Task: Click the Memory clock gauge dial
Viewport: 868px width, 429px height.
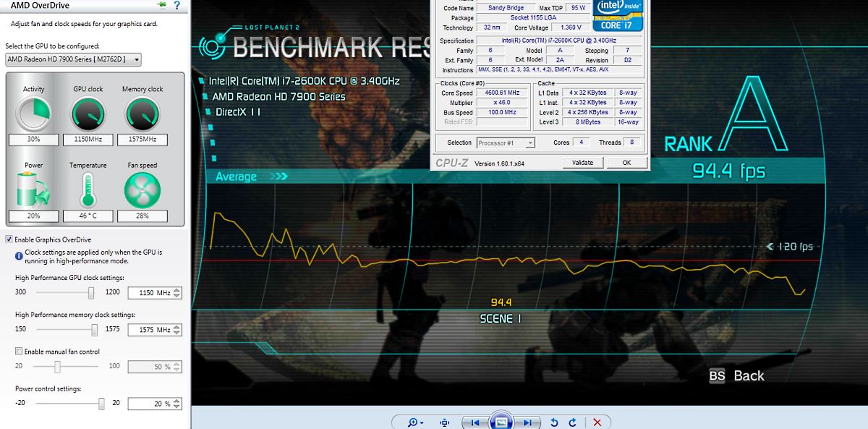Action: [x=142, y=113]
